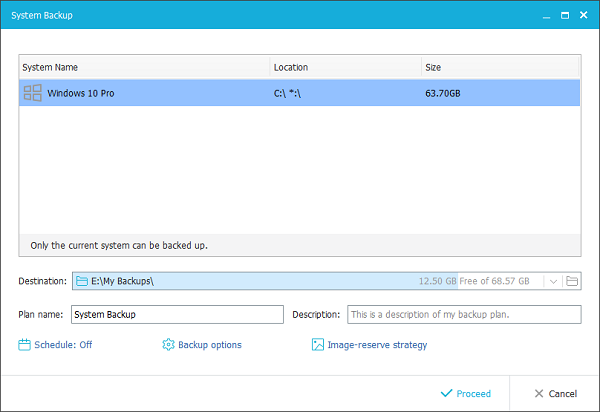This screenshot has width=600, height=412.
Task: Open the Schedule calendar icon
Action: pyautogui.click(x=24, y=345)
